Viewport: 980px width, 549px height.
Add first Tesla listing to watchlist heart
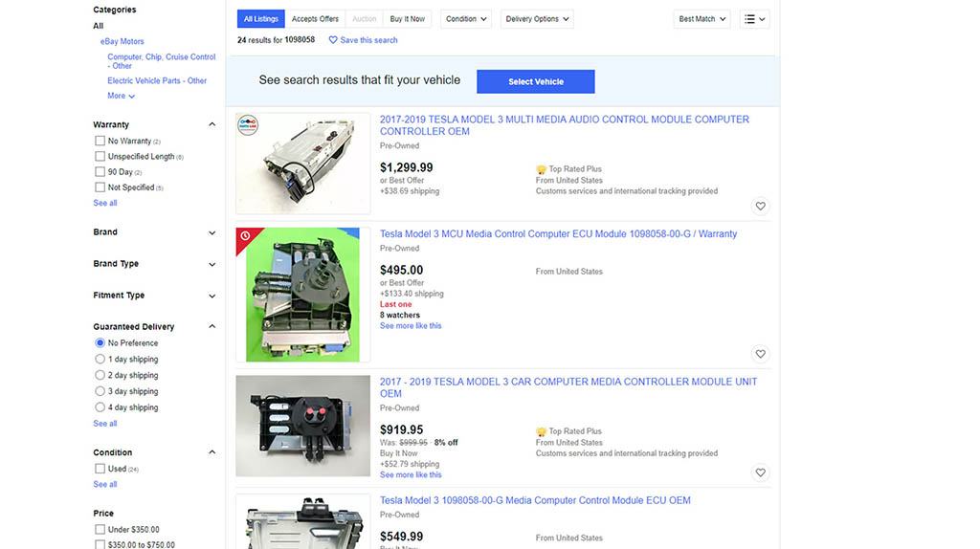(760, 206)
